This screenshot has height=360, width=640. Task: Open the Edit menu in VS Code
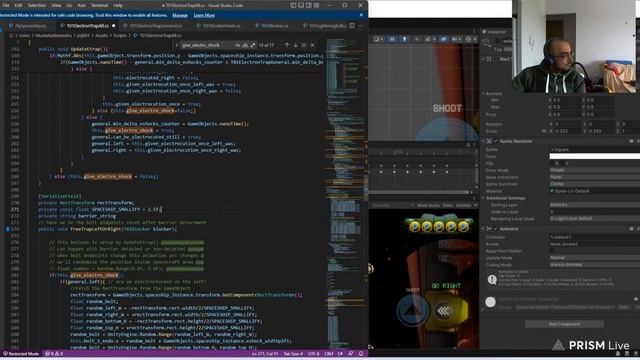coord(19,5)
